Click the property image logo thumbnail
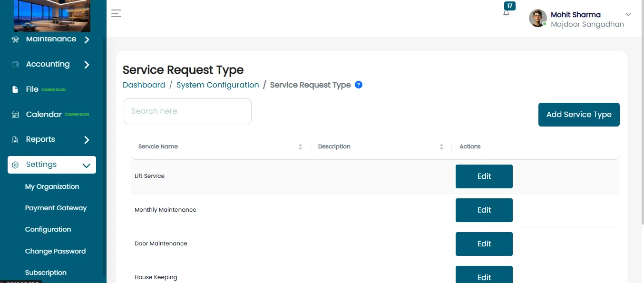The width and height of the screenshot is (644, 283). (x=52, y=16)
